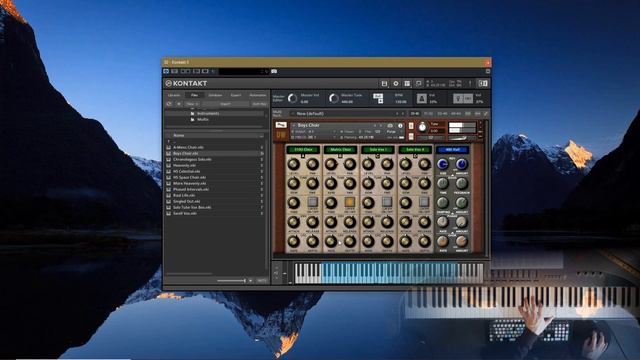Open the Solo Vox I sound selector dropdown
Image resolution: width=640 pixels, height=360 pixels.
378,150
